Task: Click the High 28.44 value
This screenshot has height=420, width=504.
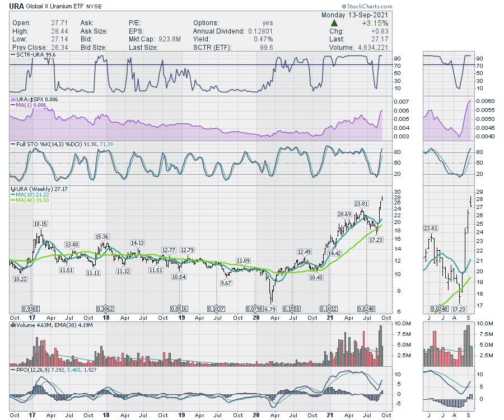Action: click(x=59, y=31)
